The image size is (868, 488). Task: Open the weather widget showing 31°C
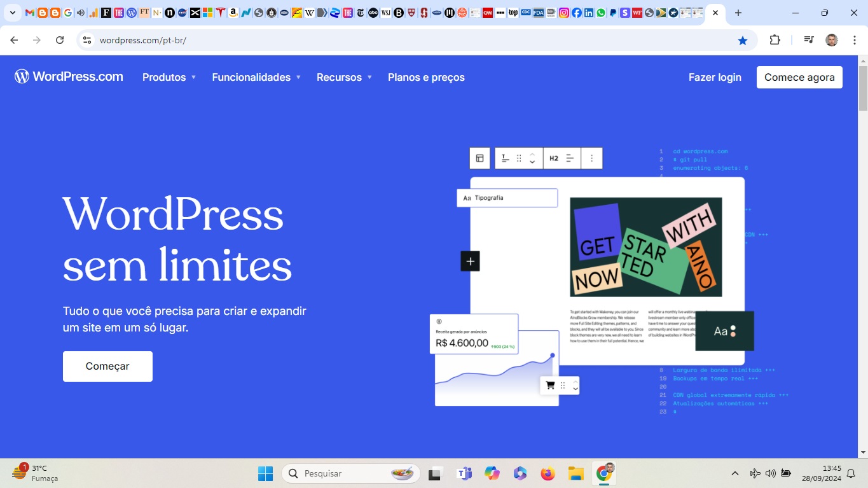[x=35, y=473]
